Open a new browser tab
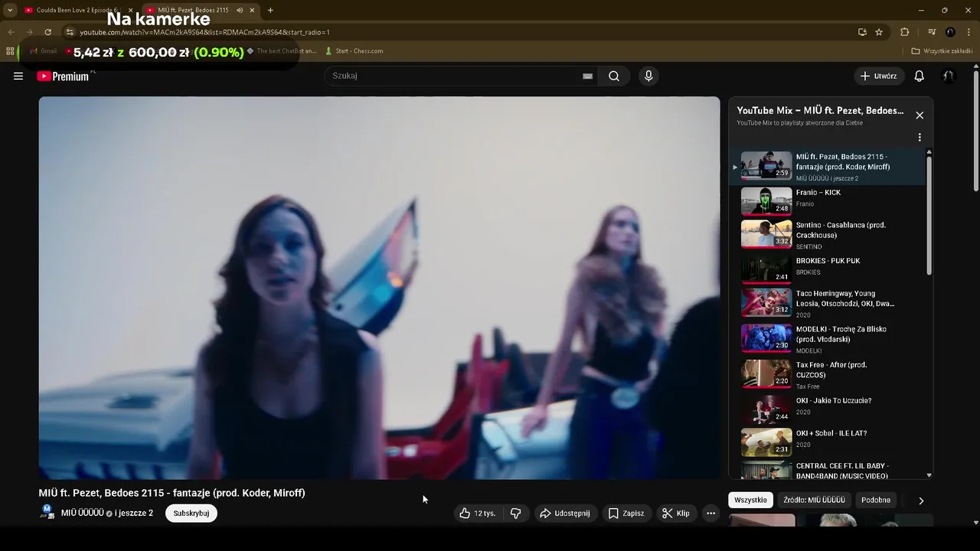980x551 pixels. [x=270, y=10]
